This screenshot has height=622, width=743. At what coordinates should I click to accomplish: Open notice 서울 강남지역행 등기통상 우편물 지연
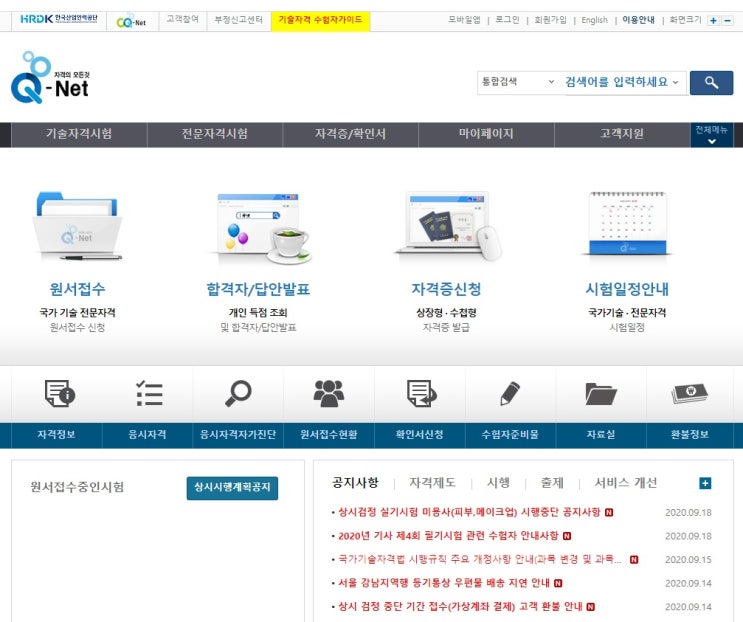coord(444,583)
